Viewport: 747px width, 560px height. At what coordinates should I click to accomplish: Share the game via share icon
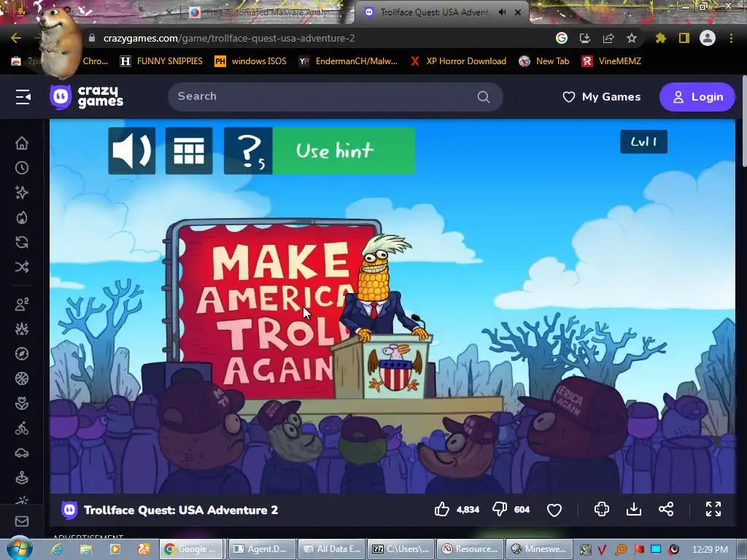click(666, 509)
